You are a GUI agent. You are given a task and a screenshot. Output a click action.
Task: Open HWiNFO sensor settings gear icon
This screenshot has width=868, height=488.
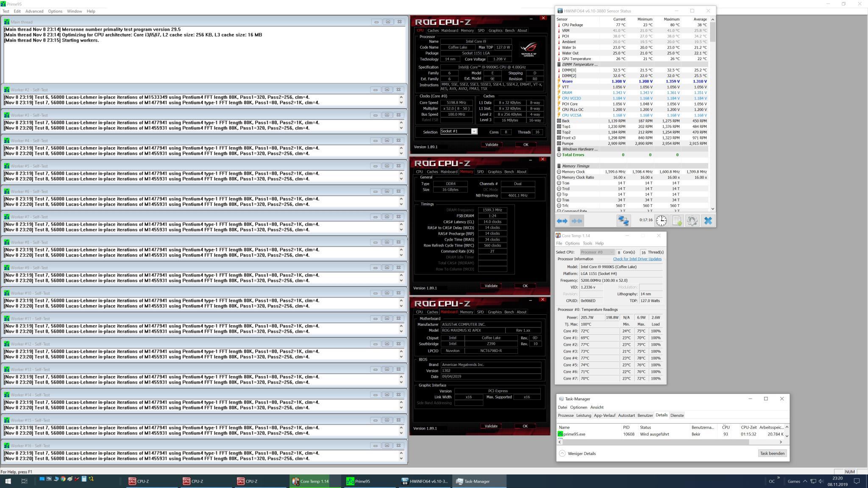692,221
